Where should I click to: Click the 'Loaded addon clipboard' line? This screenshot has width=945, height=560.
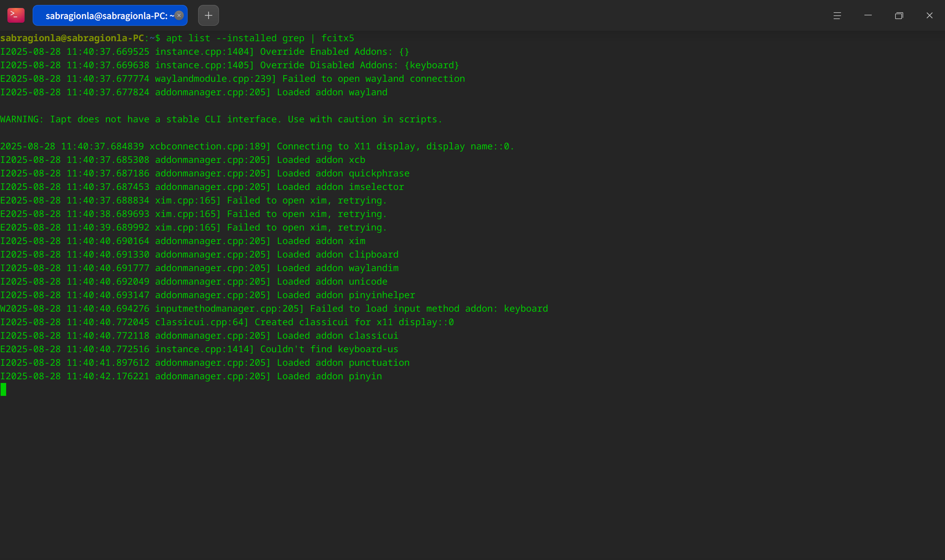[x=199, y=255]
